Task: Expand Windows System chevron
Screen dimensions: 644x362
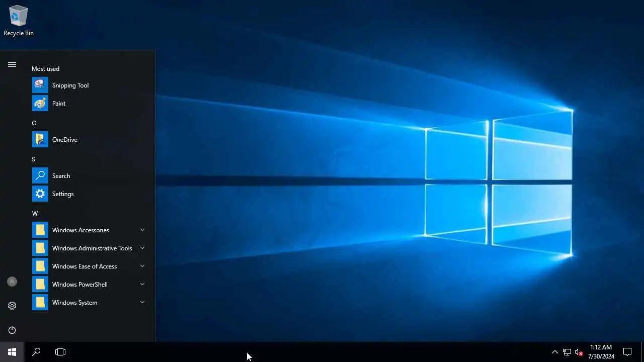Action: (x=142, y=302)
